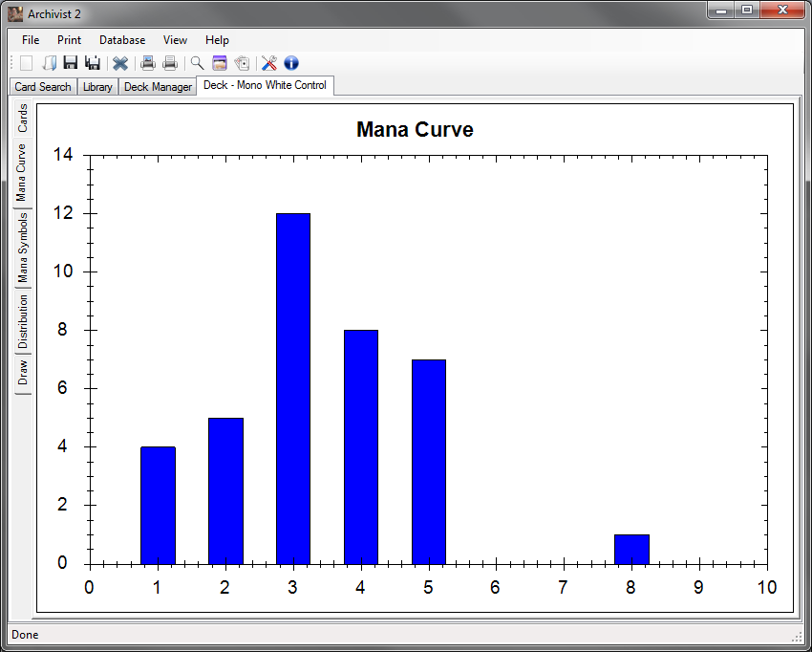Open settings via the crossed tools icon

click(x=268, y=63)
